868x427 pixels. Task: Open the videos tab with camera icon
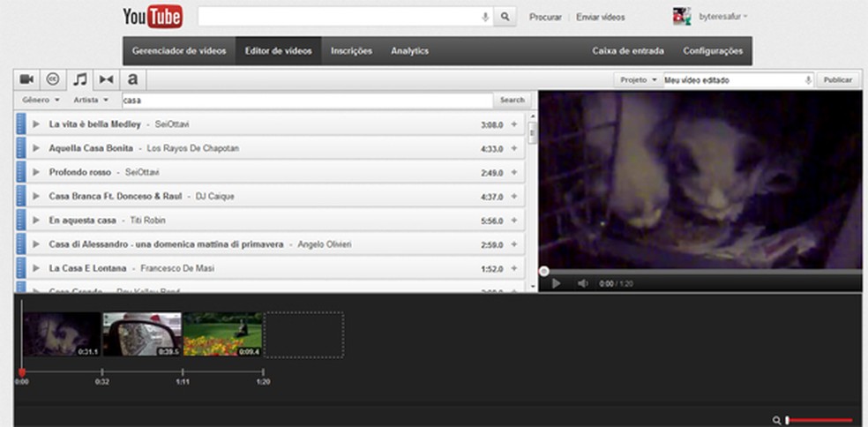26,79
